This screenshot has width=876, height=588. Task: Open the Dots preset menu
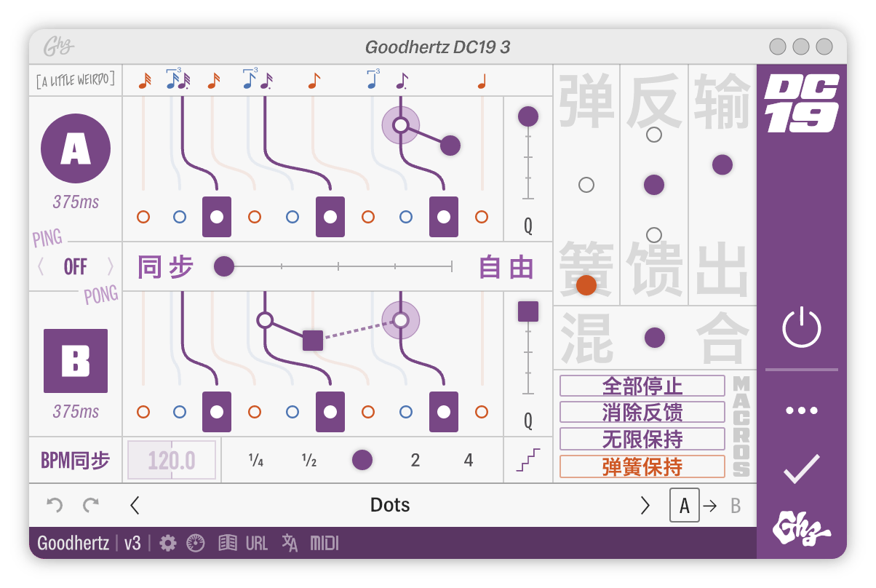[x=390, y=505]
